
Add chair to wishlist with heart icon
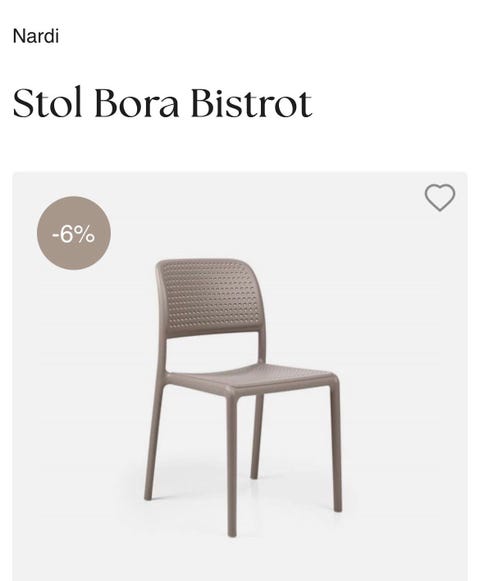[x=440, y=197]
